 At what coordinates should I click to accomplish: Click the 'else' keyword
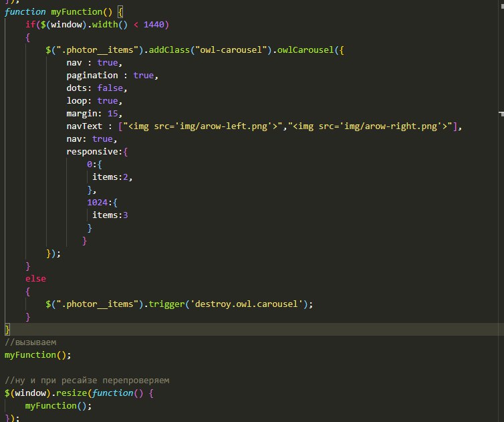35,278
